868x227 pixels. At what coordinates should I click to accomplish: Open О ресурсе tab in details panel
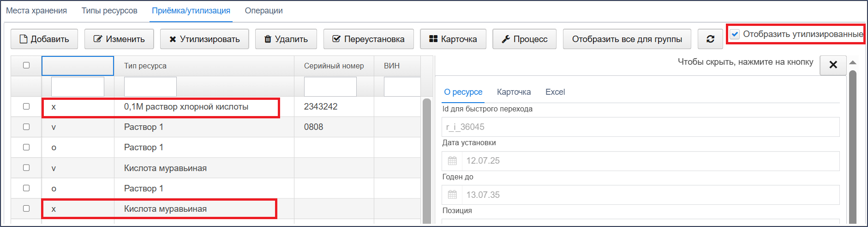click(463, 92)
